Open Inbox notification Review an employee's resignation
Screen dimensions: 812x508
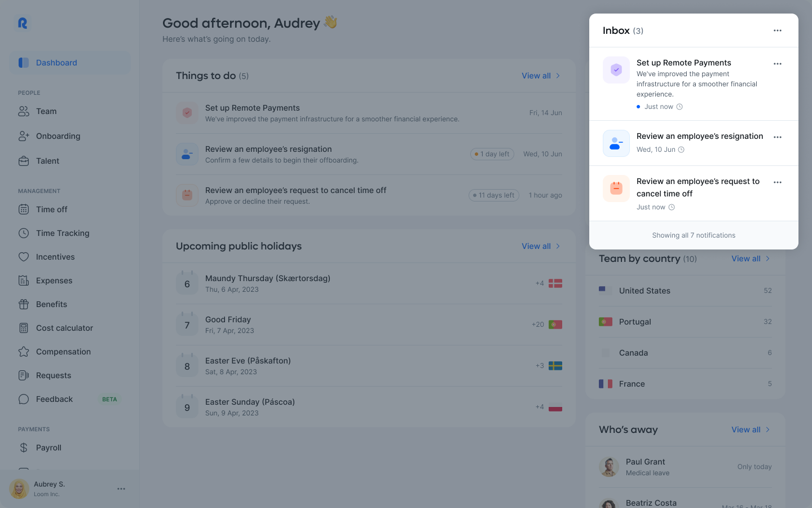(694, 143)
